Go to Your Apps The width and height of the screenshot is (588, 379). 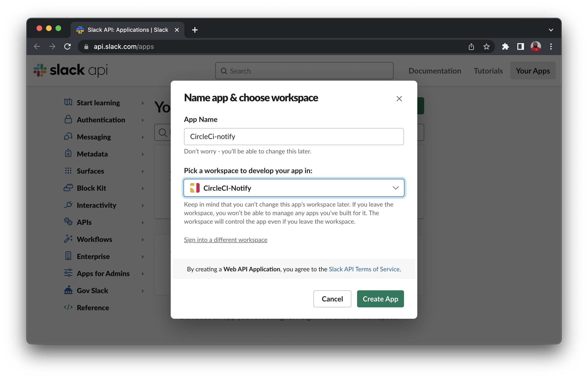[x=533, y=71]
